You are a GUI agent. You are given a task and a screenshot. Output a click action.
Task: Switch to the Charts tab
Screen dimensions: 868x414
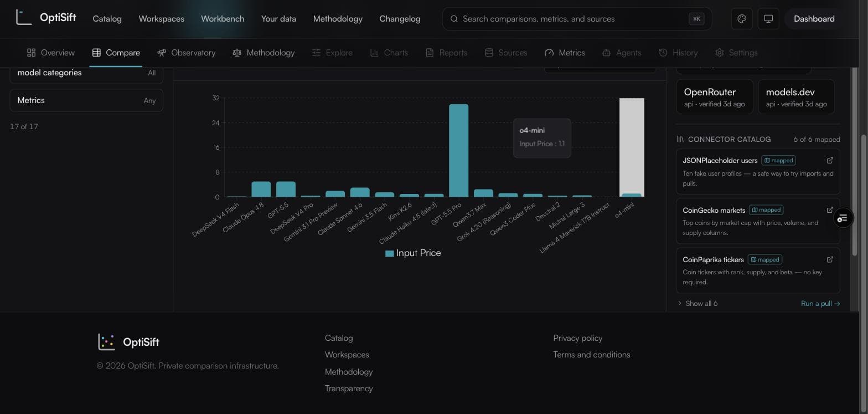389,53
